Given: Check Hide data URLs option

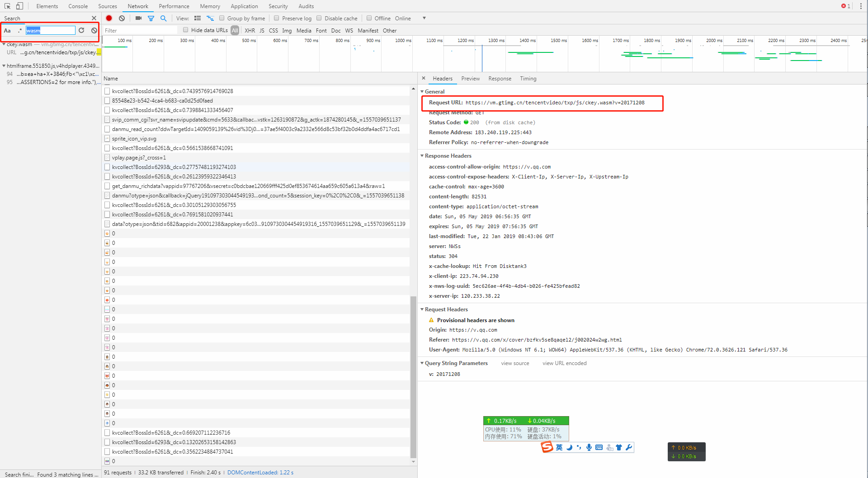Looking at the screenshot, I should coord(185,30).
